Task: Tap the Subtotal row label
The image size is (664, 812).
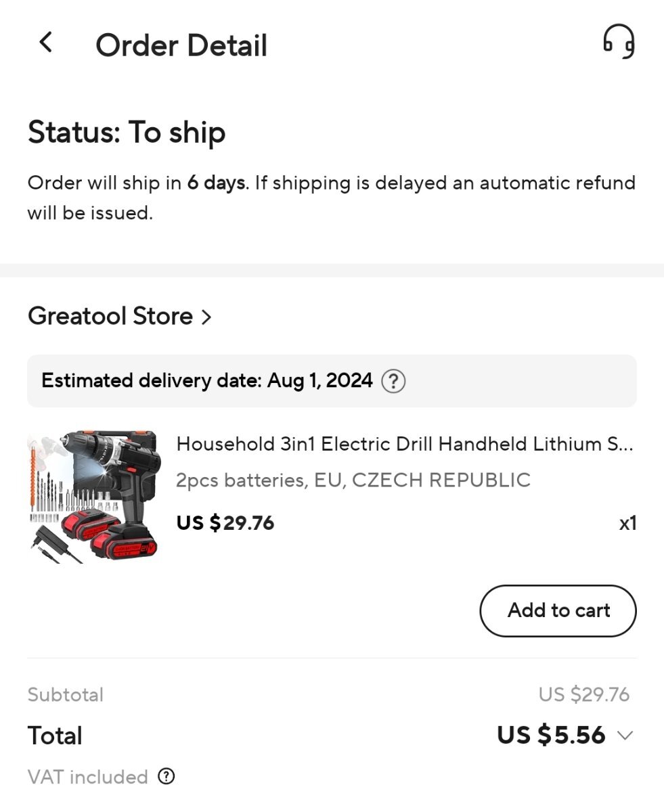Action: pos(66,695)
